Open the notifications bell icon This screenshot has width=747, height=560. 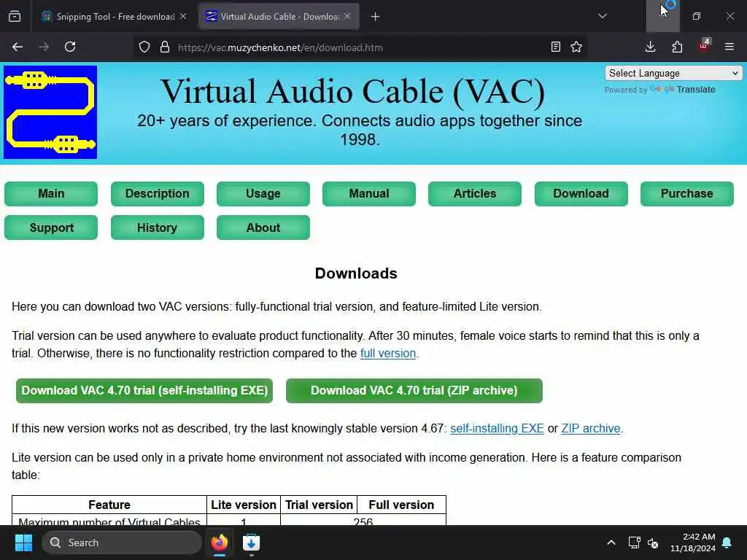[x=727, y=542]
